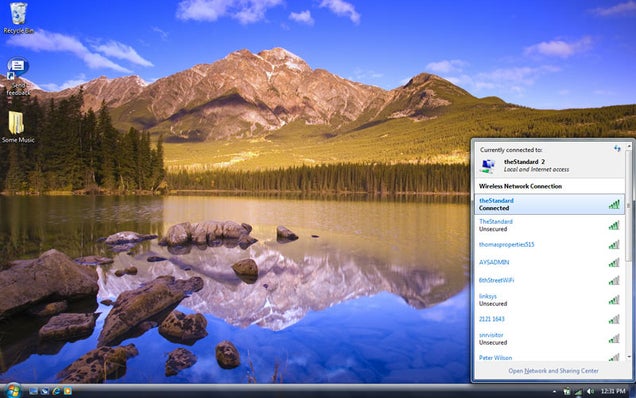This screenshot has height=398, width=636.
Task: Click signal bars for 2121 1643 network
Action: (x=614, y=319)
